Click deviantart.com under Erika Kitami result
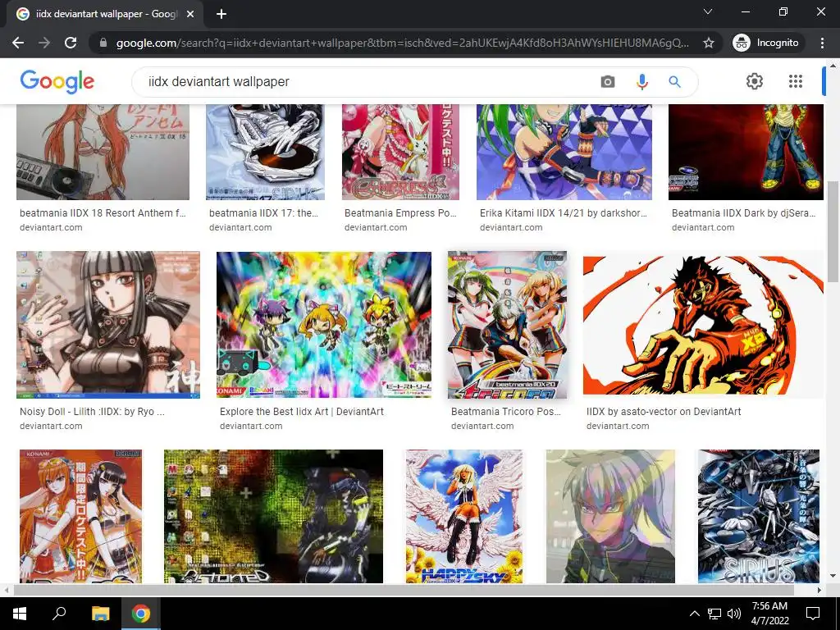This screenshot has height=630, width=840. pyautogui.click(x=511, y=228)
